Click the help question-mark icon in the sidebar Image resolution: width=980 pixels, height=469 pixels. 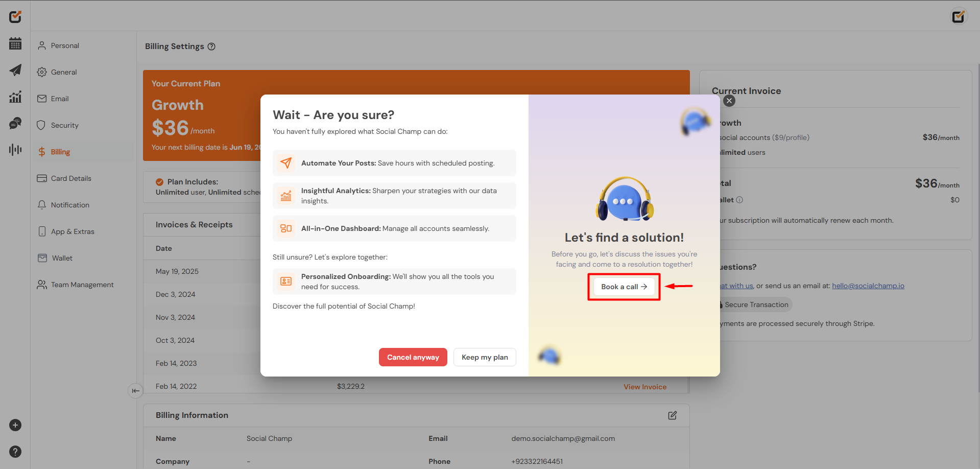(x=15, y=452)
